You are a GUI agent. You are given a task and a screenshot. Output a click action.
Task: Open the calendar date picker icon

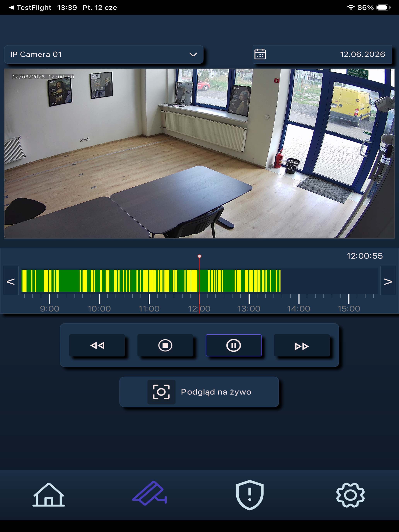tap(260, 54)
